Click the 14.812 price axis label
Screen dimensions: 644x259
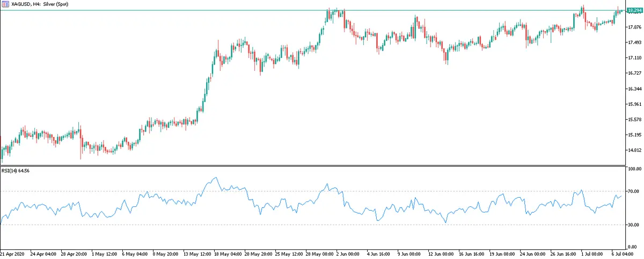[x=635, y=150]
